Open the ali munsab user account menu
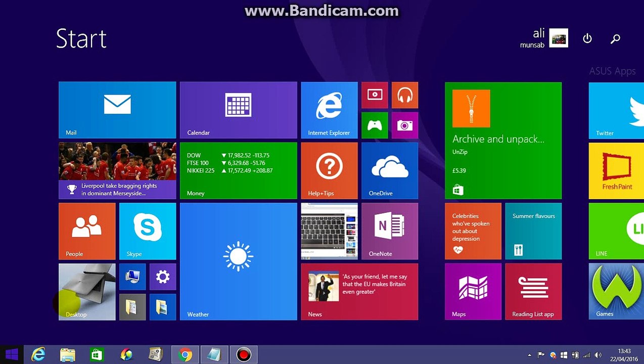The height and width of the screenshot is (364, 644). [544, 38]
